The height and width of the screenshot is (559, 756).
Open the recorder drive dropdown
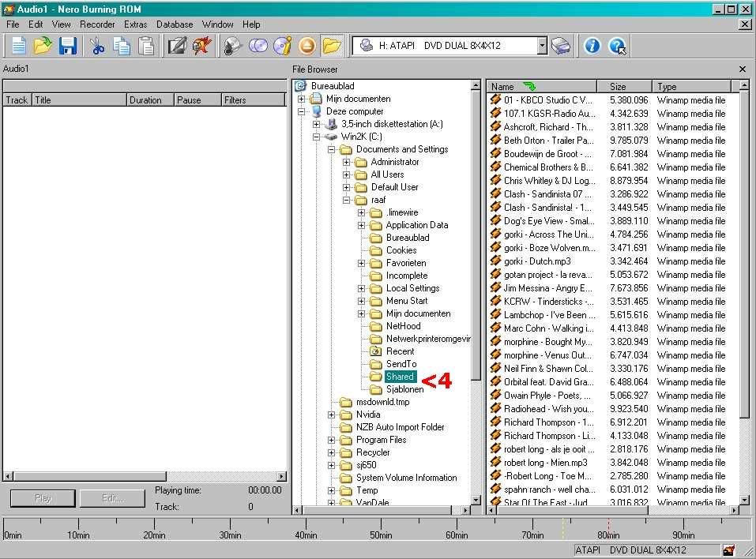[543, 46]
